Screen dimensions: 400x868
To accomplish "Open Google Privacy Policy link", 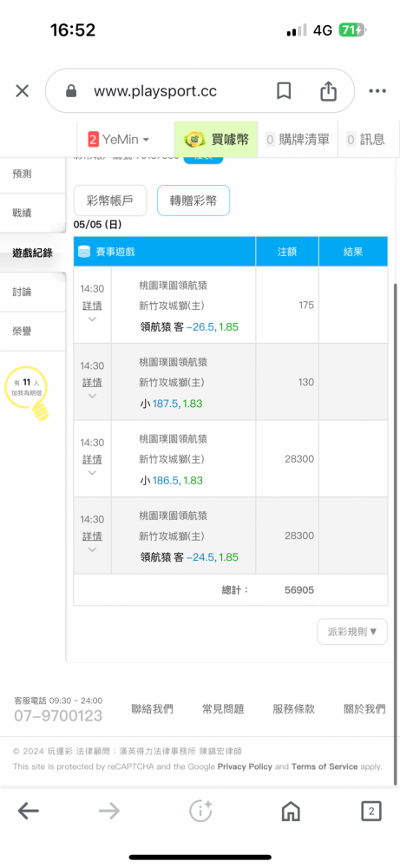I will [245, 766].
